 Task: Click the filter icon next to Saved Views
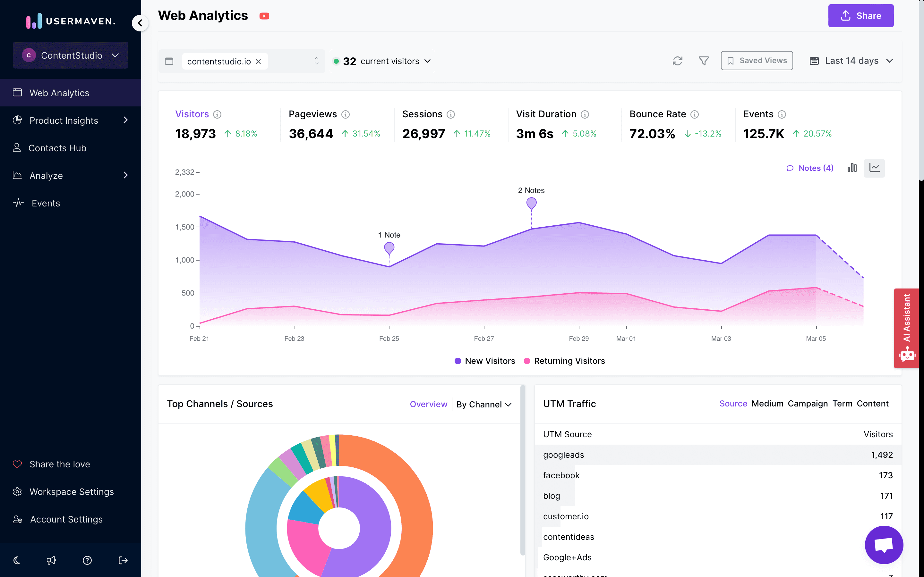coord(704,61)
